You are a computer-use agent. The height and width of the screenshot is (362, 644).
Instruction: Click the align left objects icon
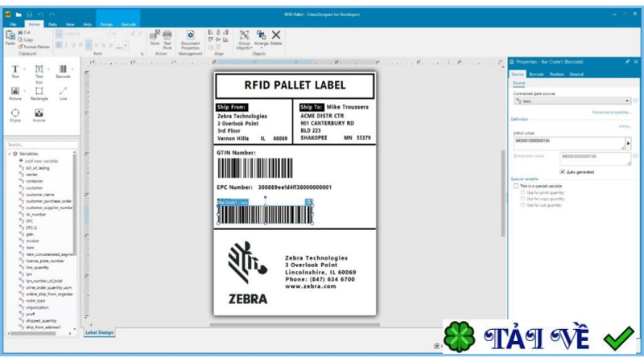pyautogui.click(x=211, y=32)
